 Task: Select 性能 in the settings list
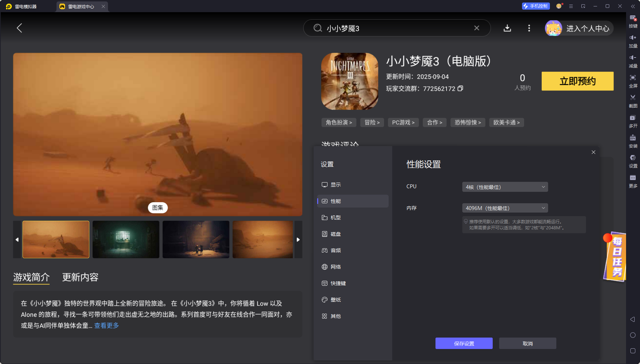(353, 201)
